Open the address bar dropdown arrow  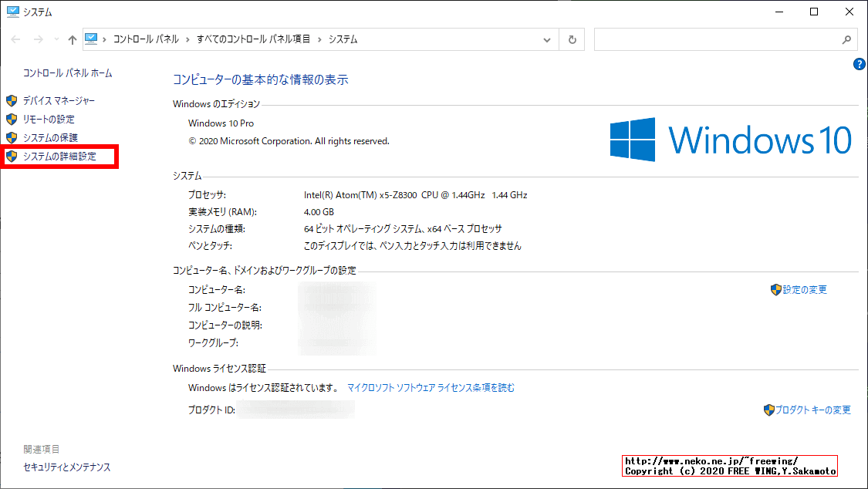547,39
